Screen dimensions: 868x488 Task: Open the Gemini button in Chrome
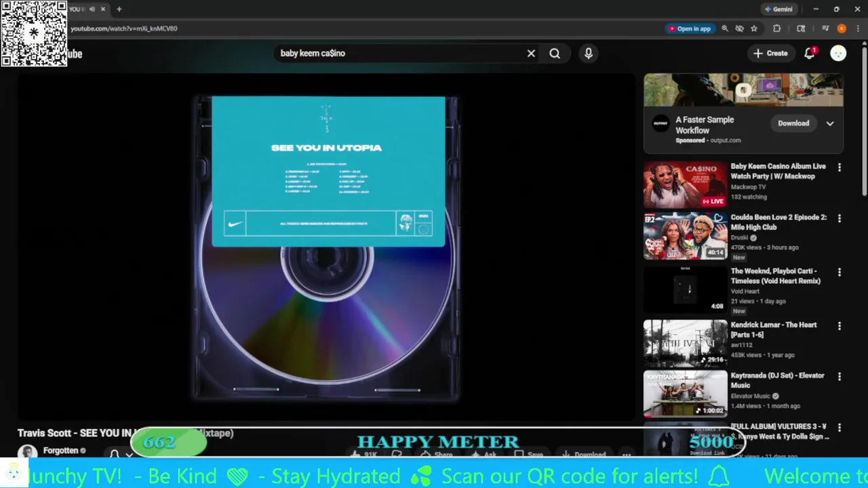778,9
